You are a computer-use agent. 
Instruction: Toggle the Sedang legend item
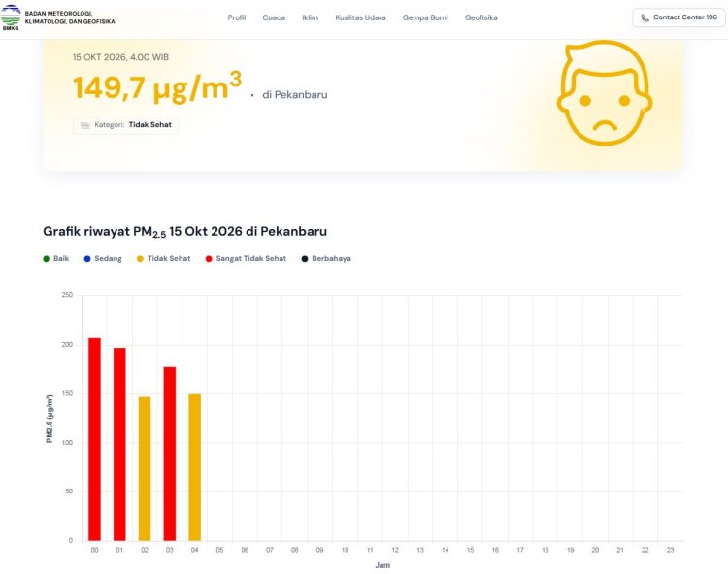pos(103,258)
